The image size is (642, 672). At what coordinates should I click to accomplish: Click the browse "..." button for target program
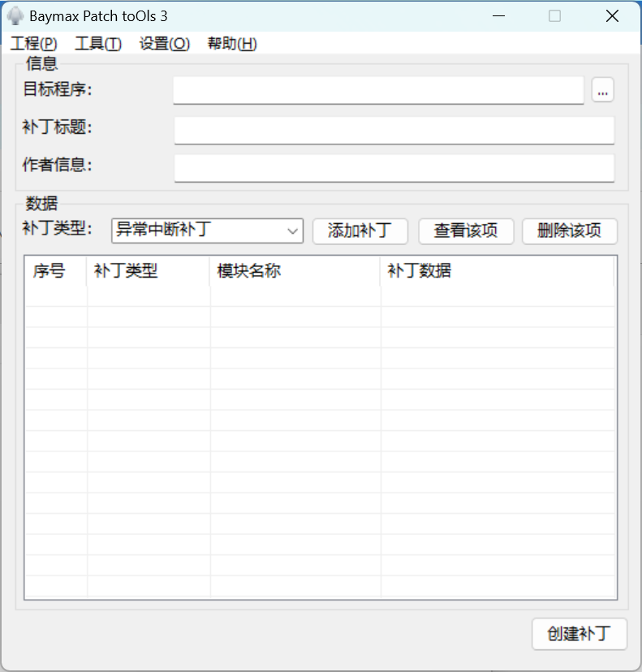(x=602, y=91)
